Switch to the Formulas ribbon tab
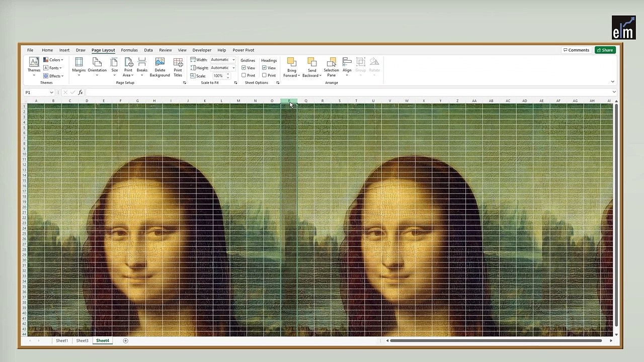The height and width of the screenshot is (362, 644). (x=129, y=50)
